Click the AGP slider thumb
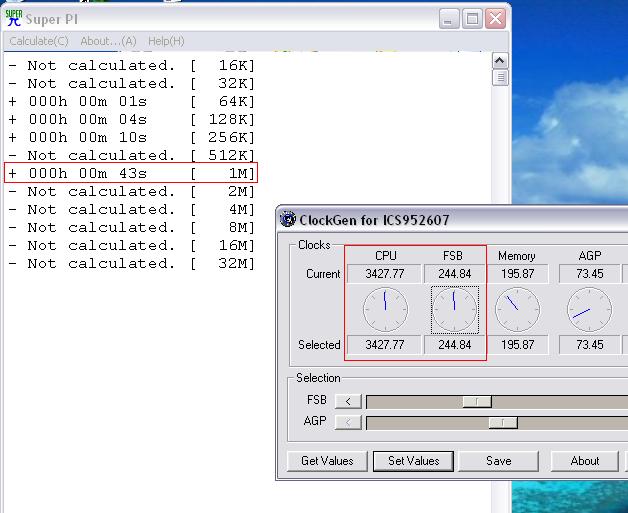Viewport: 628px width, 513px height. coord(503,422)
